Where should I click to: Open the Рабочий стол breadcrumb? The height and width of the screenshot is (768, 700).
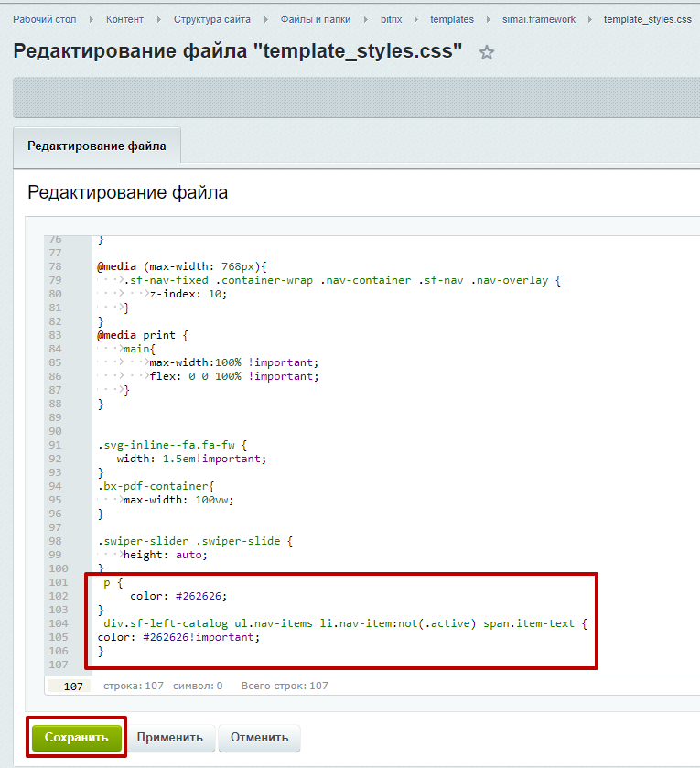click(x=44, y=19)
